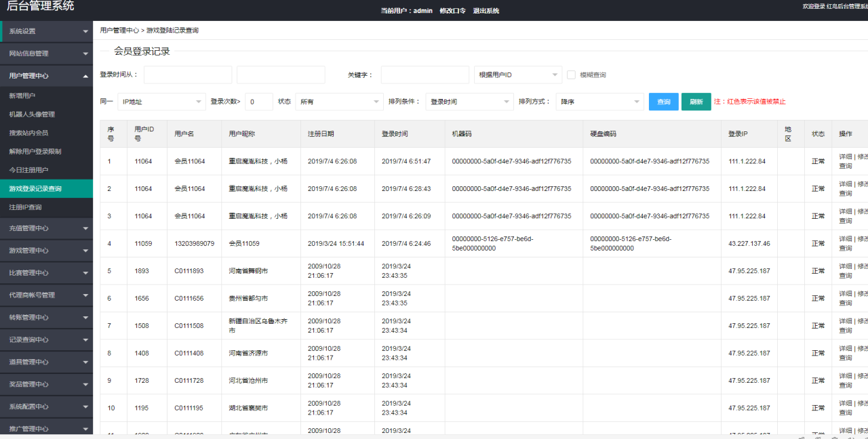Open the 状态 所有 dropdown
The height and width of the screenshot is (439, 868).
(339, 102)
